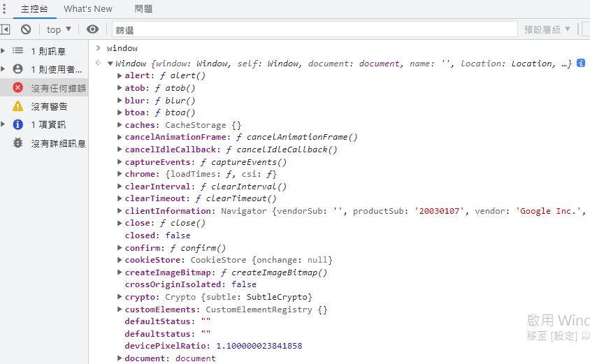The height and width of the screenshot is (364, 590).
Task: Click the devicePixelRatio value 1.100000023841858
Action: [259, 346]
